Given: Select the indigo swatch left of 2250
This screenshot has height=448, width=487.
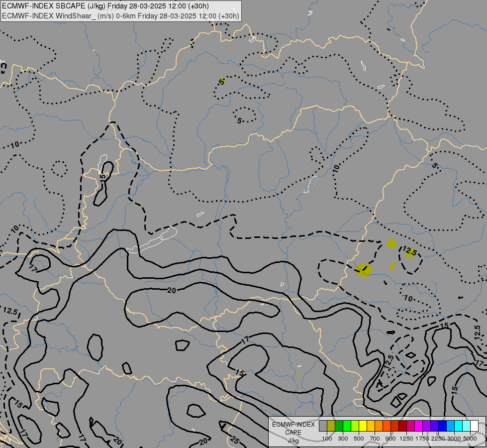Looking at the screenshot, I should pos(434,426).
